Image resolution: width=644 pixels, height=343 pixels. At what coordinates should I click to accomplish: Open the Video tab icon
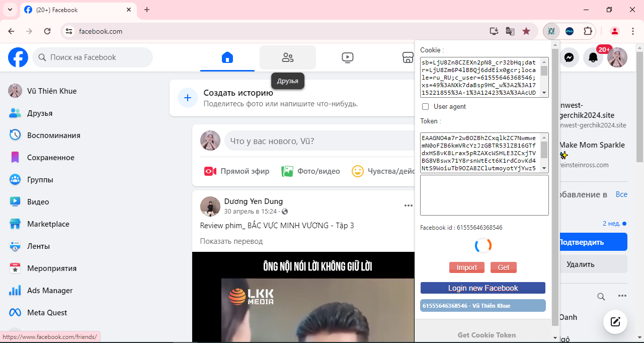point(347,57)
